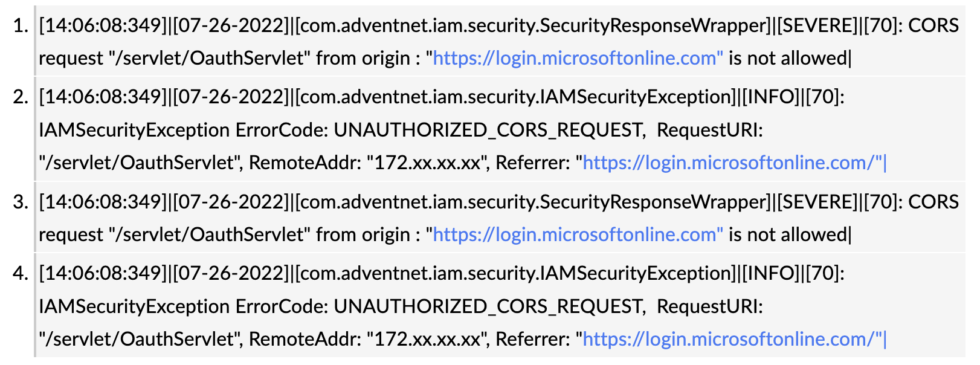Click list number 3 marker

[x=21, y=202]
